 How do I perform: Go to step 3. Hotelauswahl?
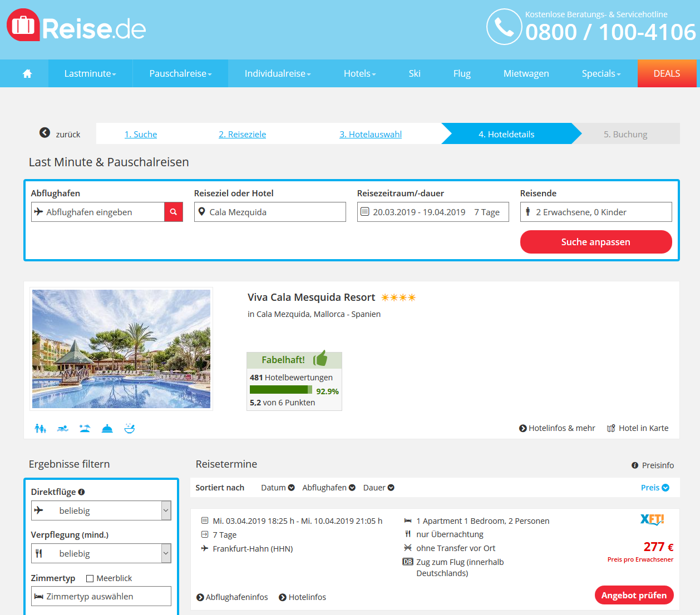pos(371,134)
